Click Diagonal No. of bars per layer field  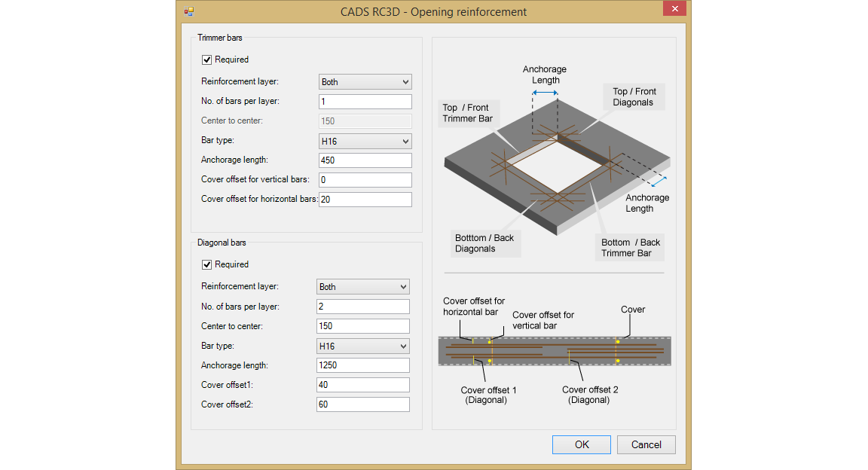[363, 306]
